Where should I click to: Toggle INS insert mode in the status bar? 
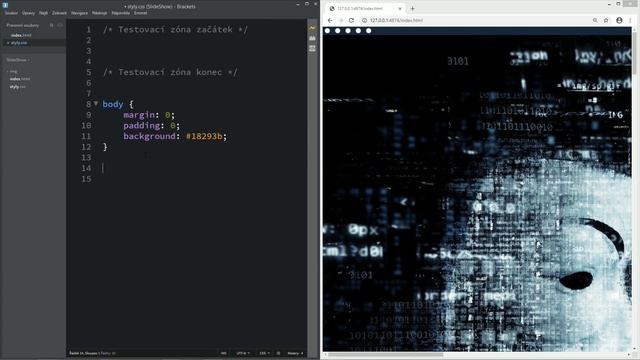224,353
